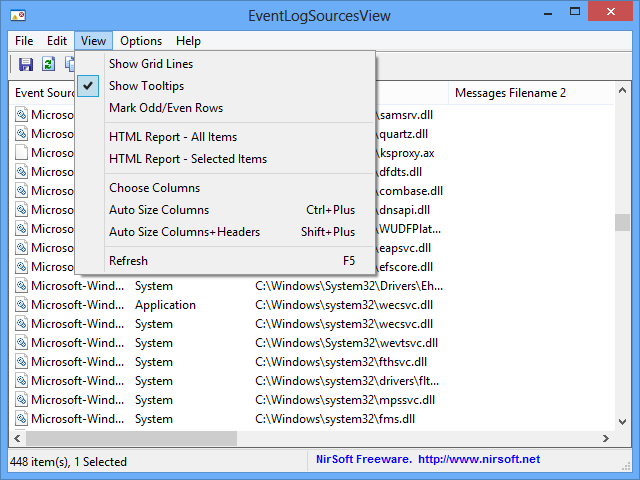Click C:\Windows\system32\fthsvc.dll cell

[341, 362]
